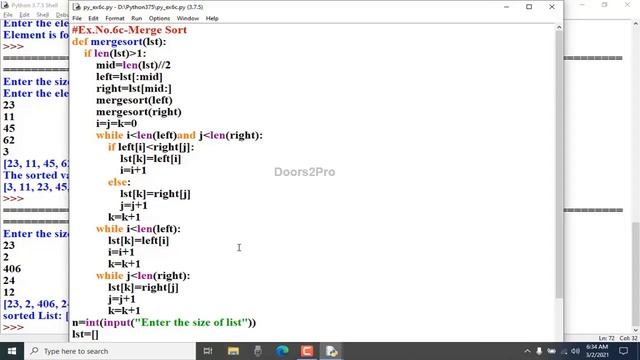Maximize the py_ex6c.py editor window
Screen dimensions: 640x360
[x=529, y=7]
